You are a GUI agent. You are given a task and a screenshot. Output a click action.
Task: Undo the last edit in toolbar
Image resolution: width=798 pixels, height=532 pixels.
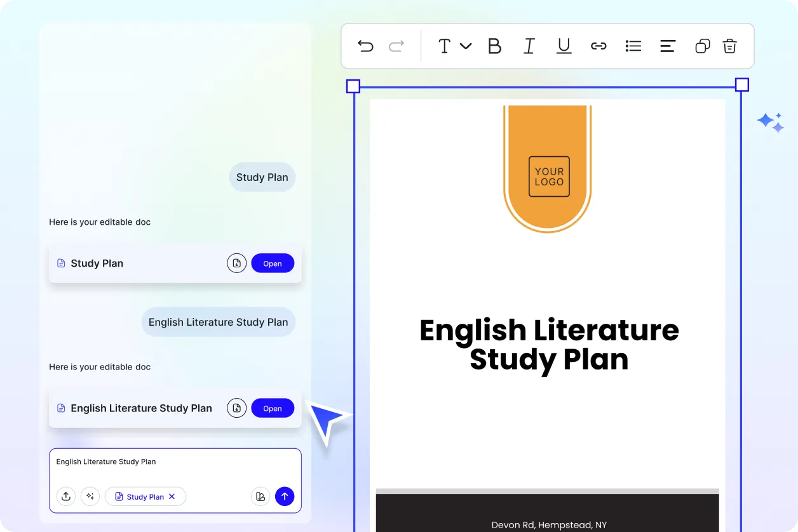pyautogui.click(x=365, y=46)
